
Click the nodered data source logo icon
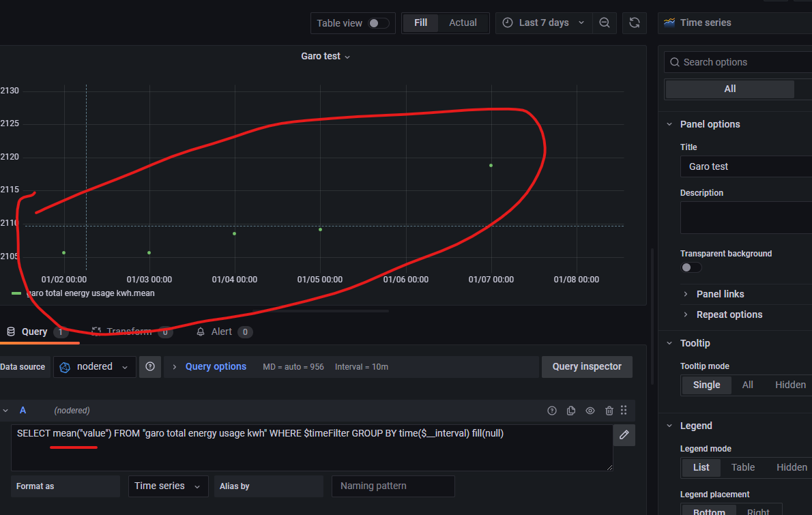(x=65, y=367)
